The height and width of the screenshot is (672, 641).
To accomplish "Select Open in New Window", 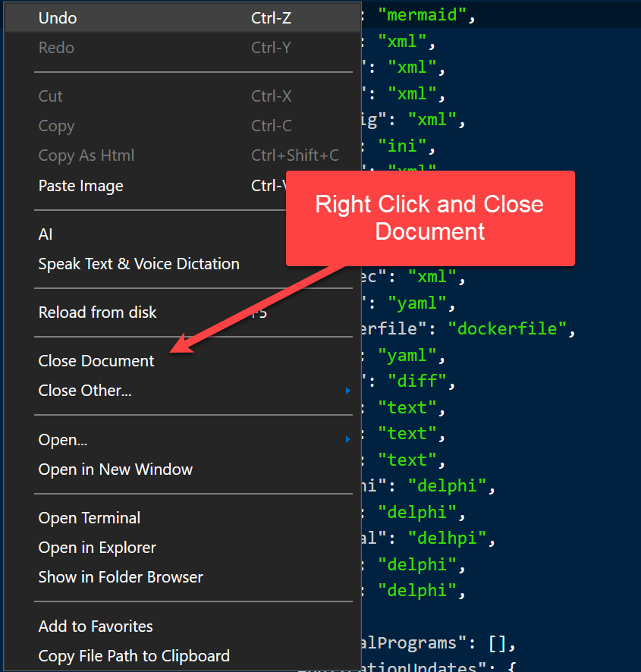I will 182,469.
